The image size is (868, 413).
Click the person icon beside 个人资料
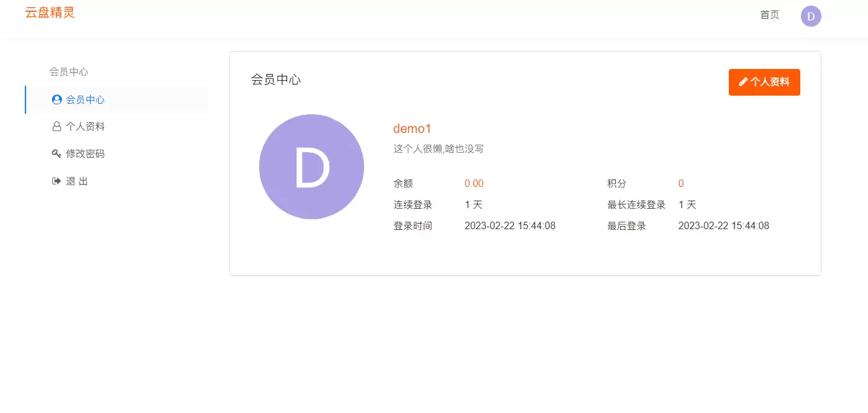tap(57, 127)
